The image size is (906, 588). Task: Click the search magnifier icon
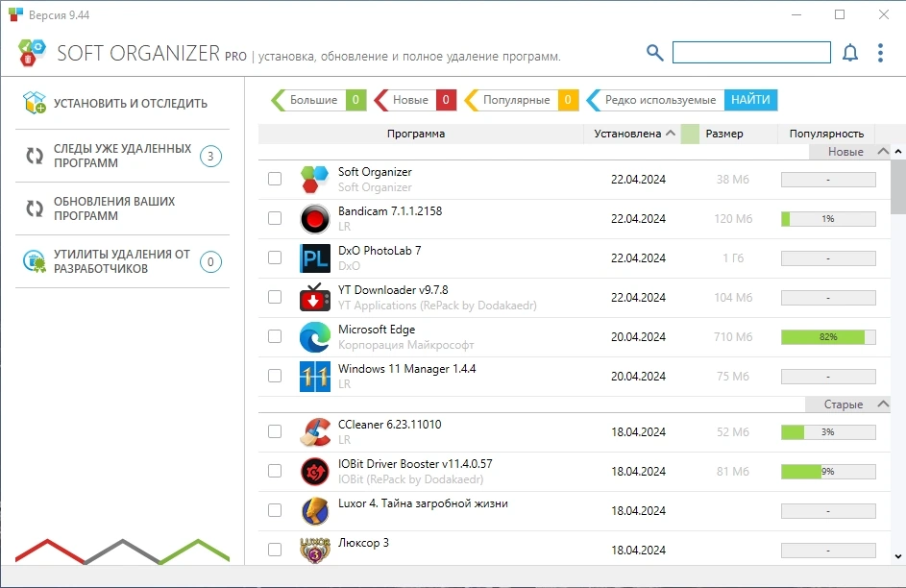click(x=654, y=53)
